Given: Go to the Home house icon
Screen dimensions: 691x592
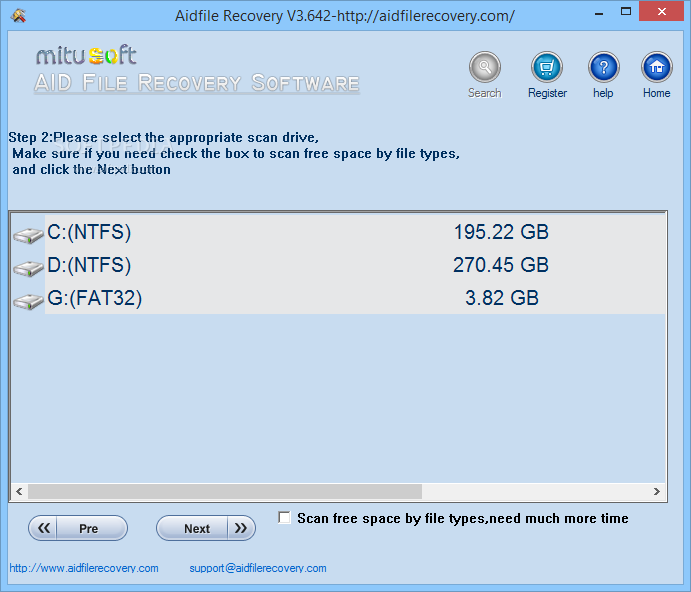Looking at the screenshot, I should tap(657, 67).
